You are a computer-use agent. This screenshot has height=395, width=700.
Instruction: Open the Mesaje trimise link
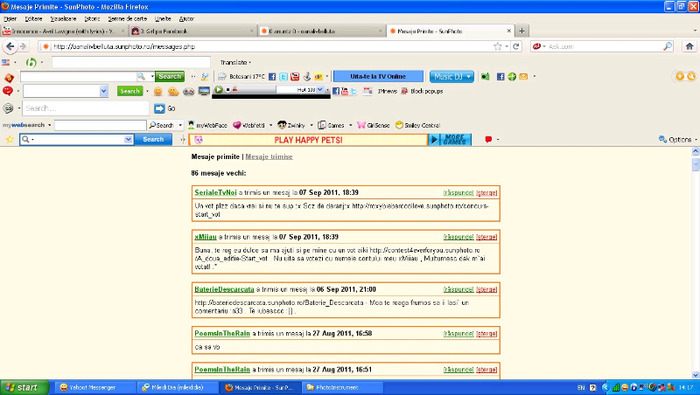coord(269,157)
